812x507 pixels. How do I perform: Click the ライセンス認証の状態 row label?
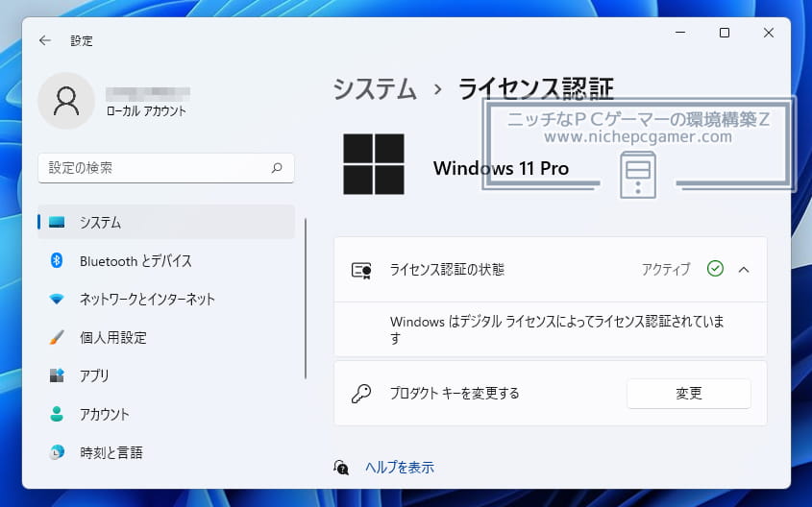(447, 270)
